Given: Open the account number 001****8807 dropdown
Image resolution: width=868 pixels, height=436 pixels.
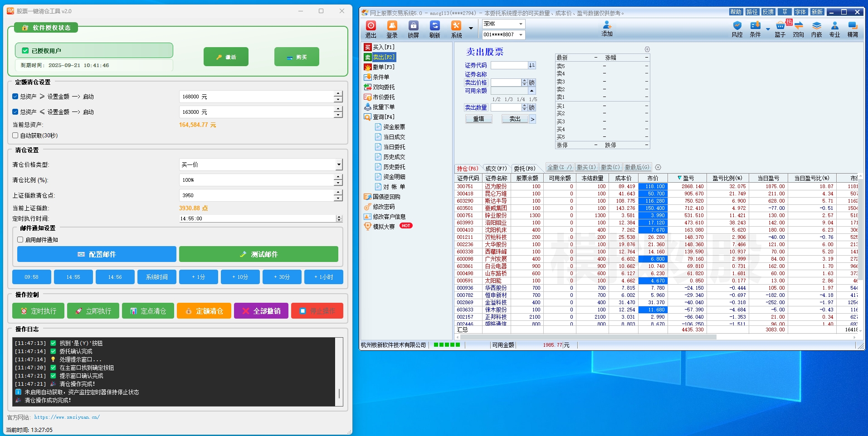Looking at the screenshot, I should (521, 35).
